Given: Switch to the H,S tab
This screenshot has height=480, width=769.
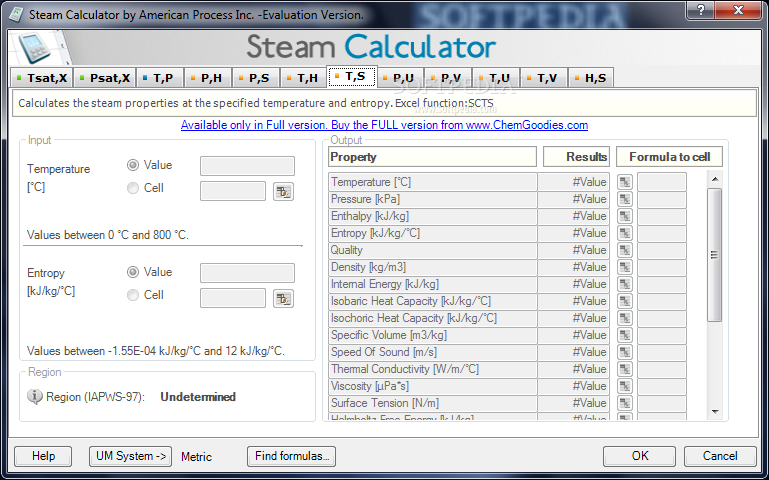Looking at the screenshot, I should (x=591, y=78).
